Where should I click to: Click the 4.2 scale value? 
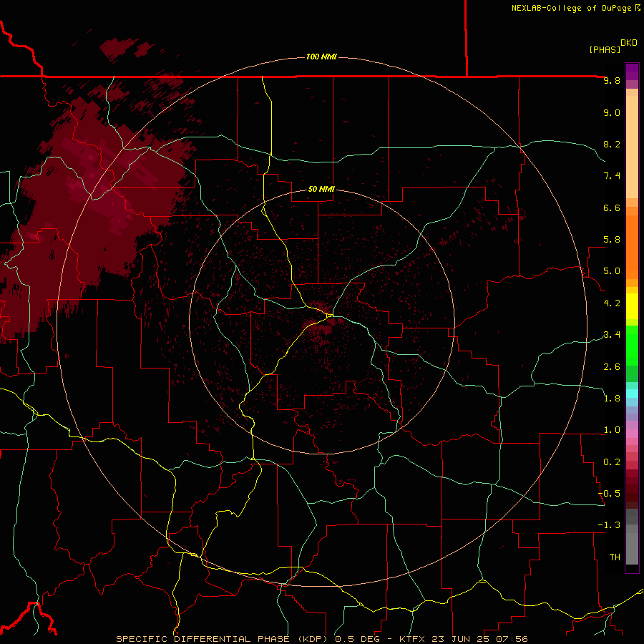tap(612, 303)
